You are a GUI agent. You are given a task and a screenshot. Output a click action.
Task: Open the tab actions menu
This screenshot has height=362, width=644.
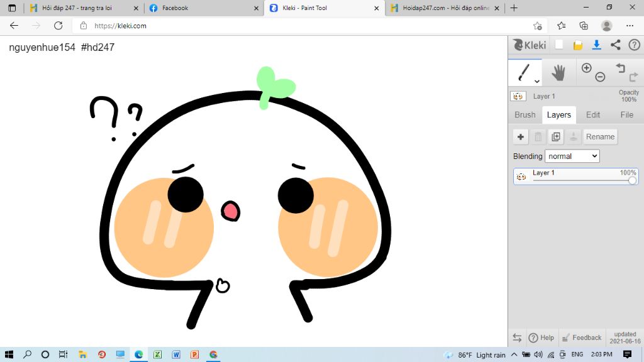point(12,8)
